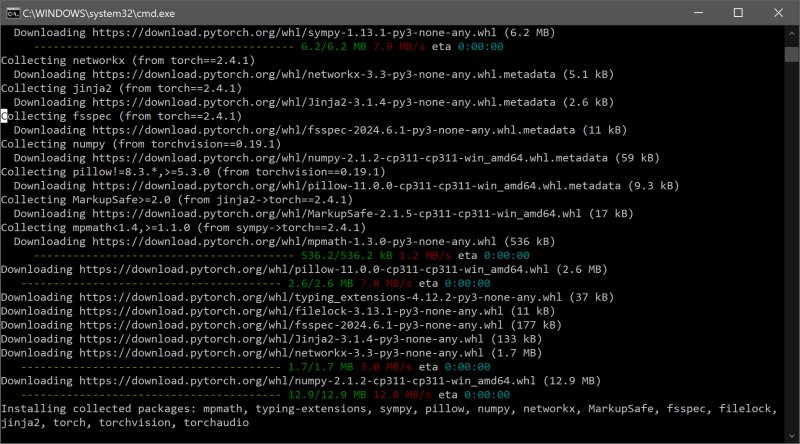The width and height of the screenshot is (800, 444).
Task: Click the 'Installing collected packages' line
Action: tap(389, 409)
